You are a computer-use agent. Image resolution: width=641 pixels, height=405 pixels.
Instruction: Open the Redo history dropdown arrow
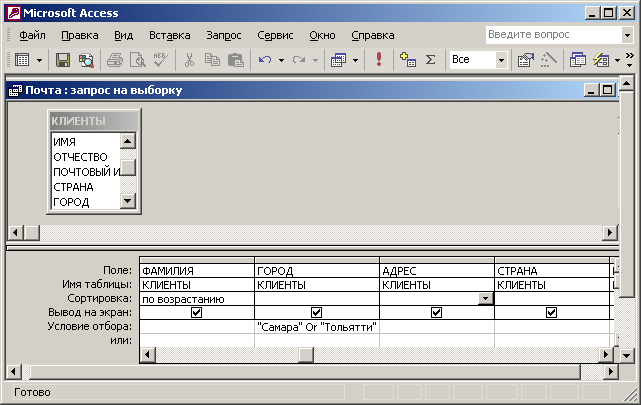pyautogui.click(x=315, y=60)
